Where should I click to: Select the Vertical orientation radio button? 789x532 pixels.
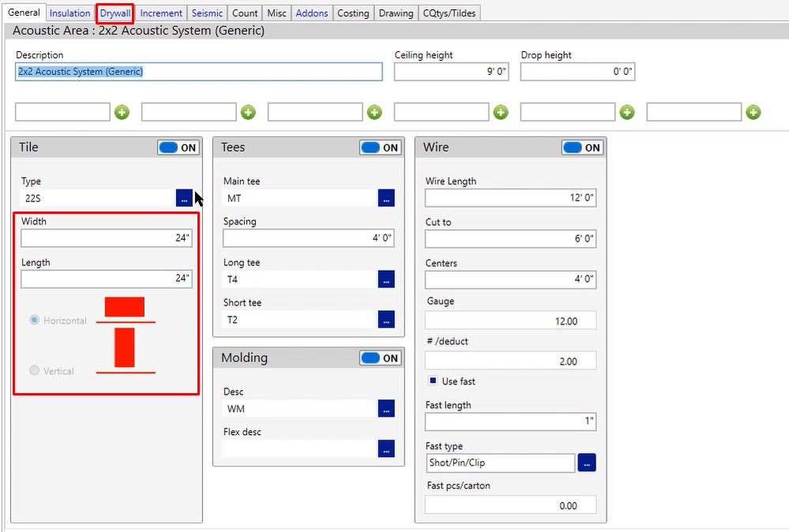pyautogui.click(x=34, y=370)
